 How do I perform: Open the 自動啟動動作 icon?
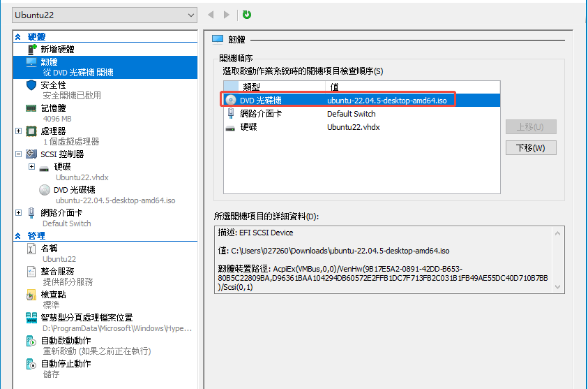pyautogui.click(x=31, y=341)
